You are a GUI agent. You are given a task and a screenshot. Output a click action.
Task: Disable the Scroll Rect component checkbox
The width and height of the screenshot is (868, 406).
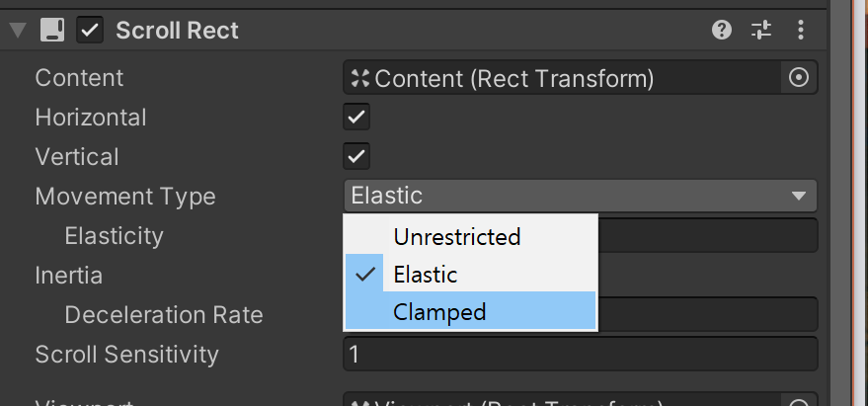[91, 31]
